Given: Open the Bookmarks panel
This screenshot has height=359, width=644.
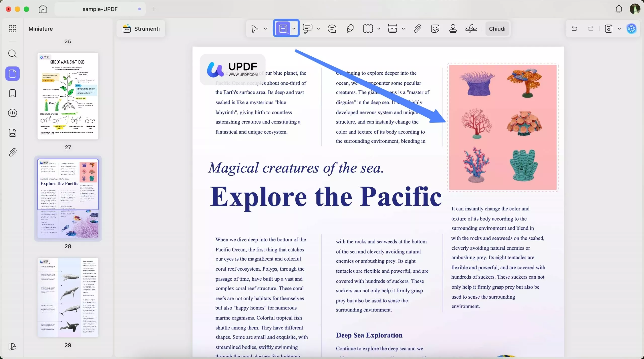Looking at the screenshot, I should point(13,93).
